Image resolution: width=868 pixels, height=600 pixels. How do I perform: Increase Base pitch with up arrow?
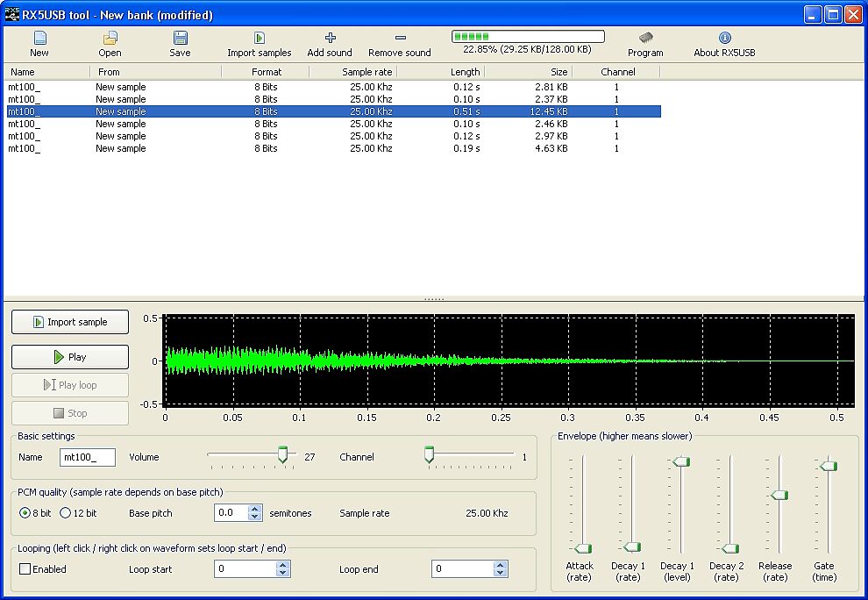click(254, 509)
